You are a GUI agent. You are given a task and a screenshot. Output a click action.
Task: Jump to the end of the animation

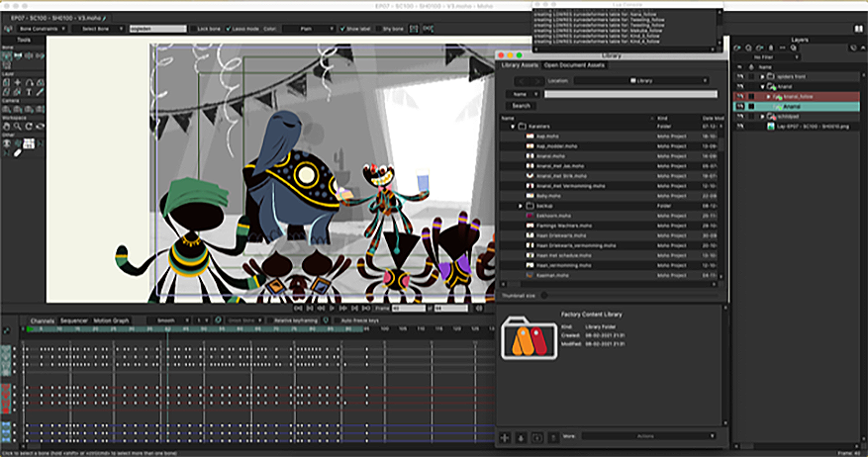pyautogui.click(x=366, y=309)
